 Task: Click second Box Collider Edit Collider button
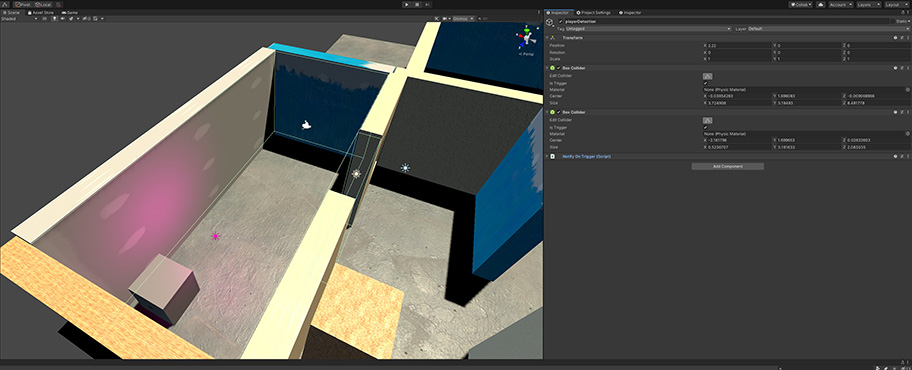click(x=707, y=120)
